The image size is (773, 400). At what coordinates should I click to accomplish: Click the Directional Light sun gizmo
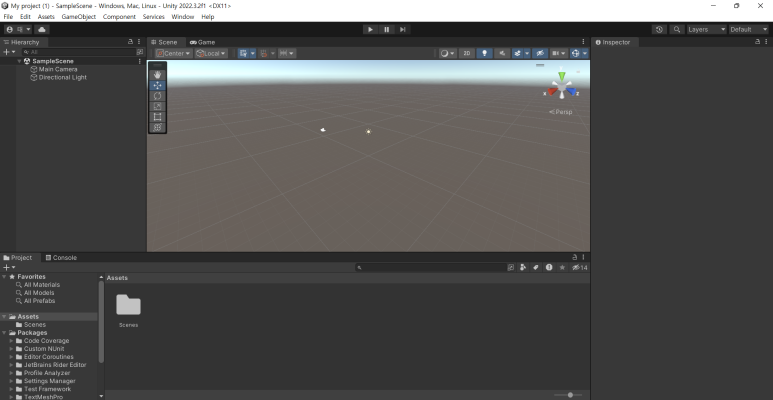(368, 131)
